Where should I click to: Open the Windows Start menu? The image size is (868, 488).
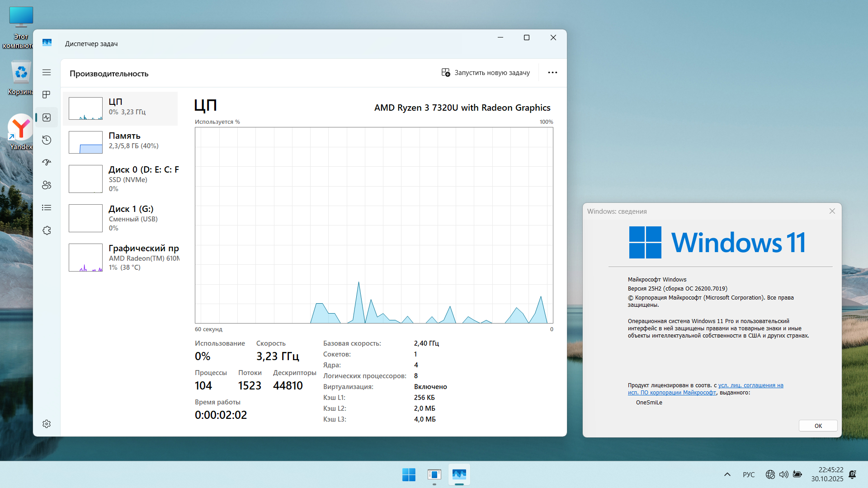point(409,474)
